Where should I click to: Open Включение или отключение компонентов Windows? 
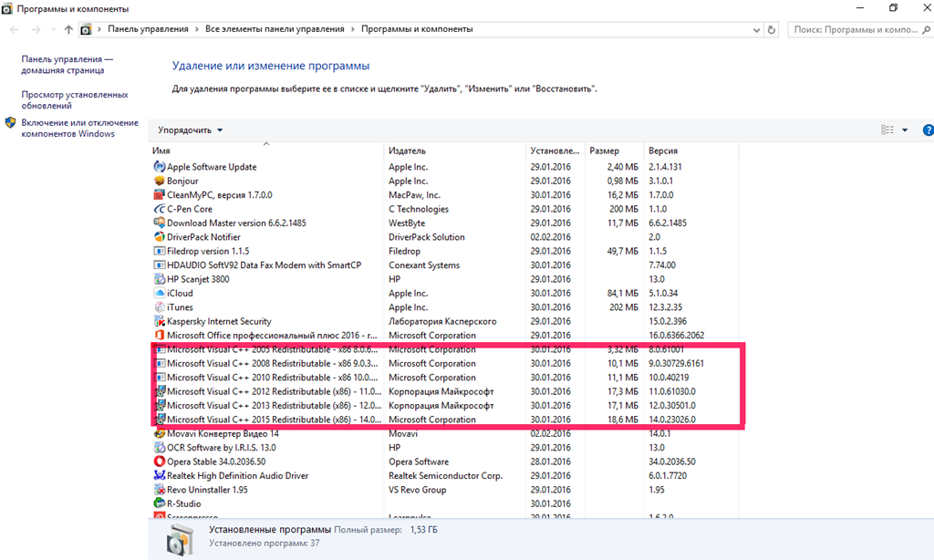80,128
